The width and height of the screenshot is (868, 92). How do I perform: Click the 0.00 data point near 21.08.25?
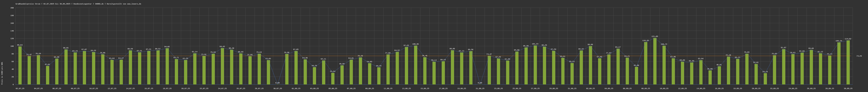coord(480,84)
